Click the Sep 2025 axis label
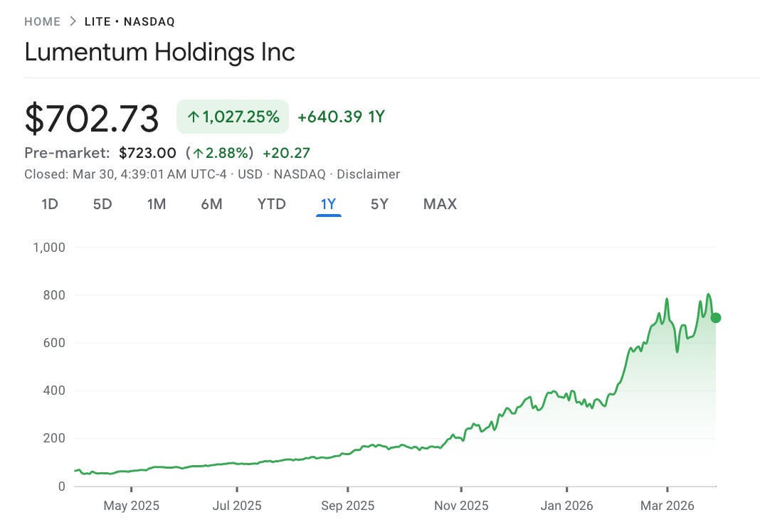Viewport: 760px width, 532px height. pyautogui.click(x=347, y=506)
